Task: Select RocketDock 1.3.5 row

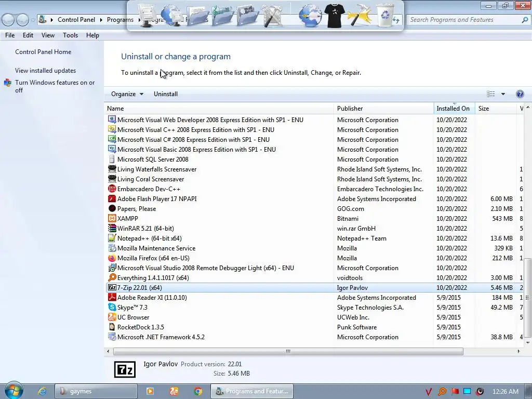Action: [x=314, y=327]
